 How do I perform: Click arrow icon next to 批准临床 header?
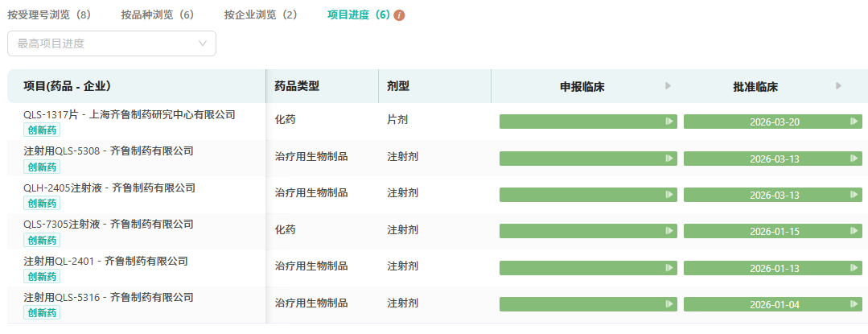pos(839,86)
